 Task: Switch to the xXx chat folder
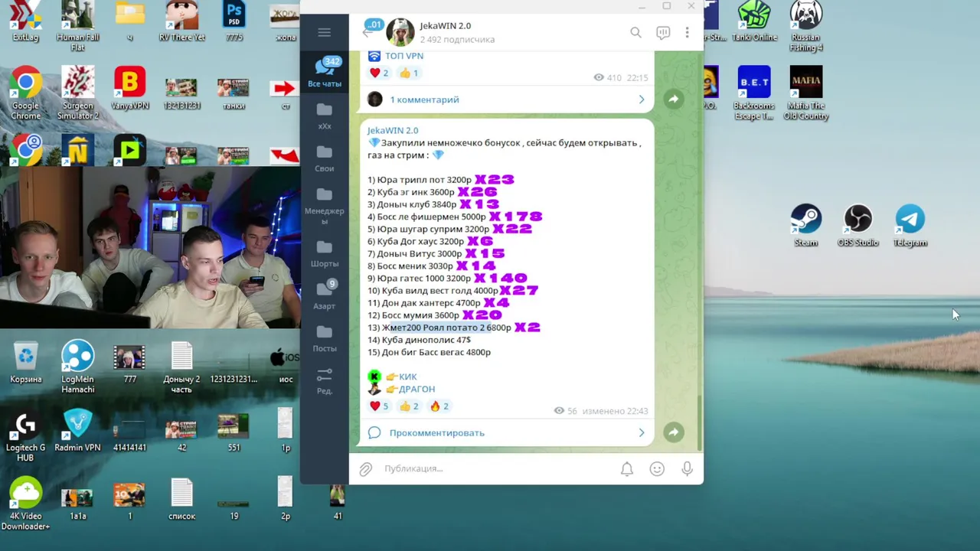tap(324, 116)
